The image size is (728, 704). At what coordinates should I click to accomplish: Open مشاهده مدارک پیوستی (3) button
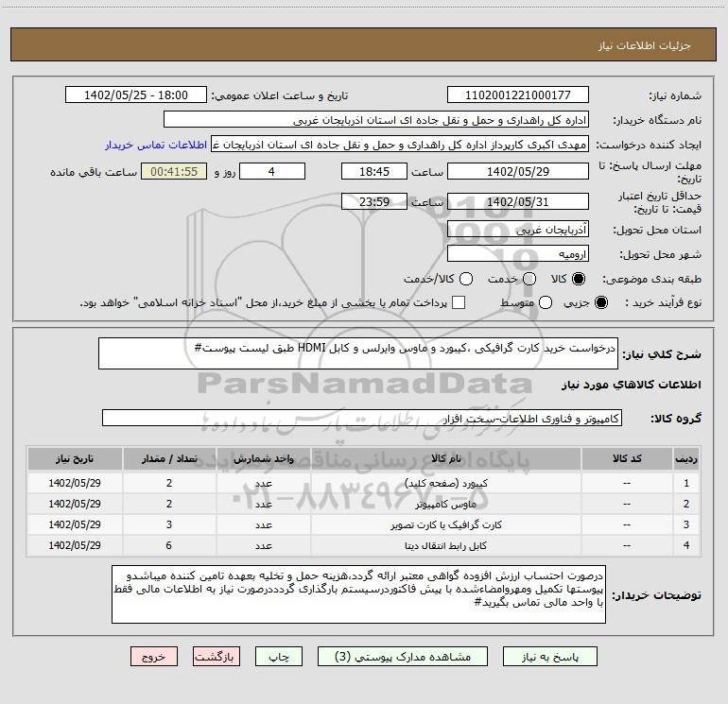click(x=403, y=657)
